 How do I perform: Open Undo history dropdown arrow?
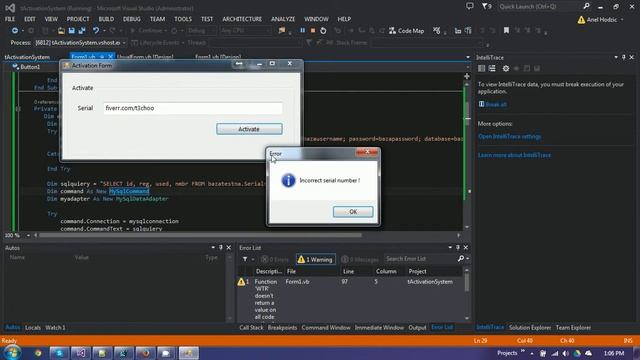[x=104, y=31]
